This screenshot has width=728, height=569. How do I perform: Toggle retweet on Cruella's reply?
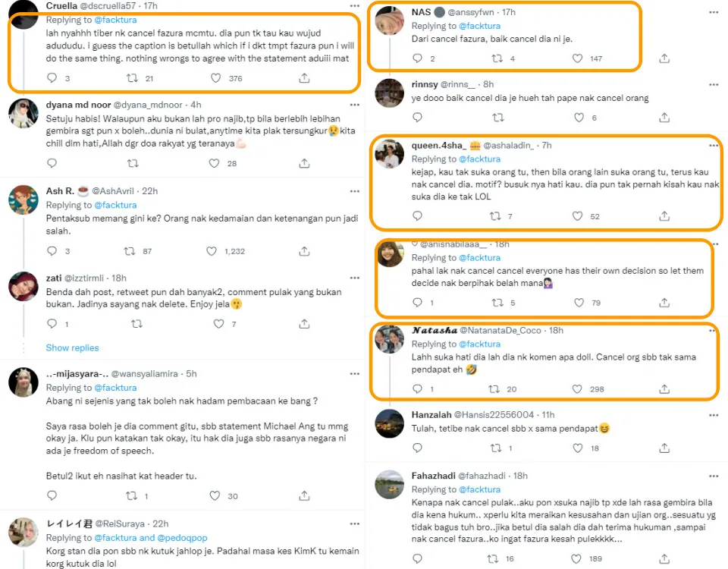coord(130,77)
